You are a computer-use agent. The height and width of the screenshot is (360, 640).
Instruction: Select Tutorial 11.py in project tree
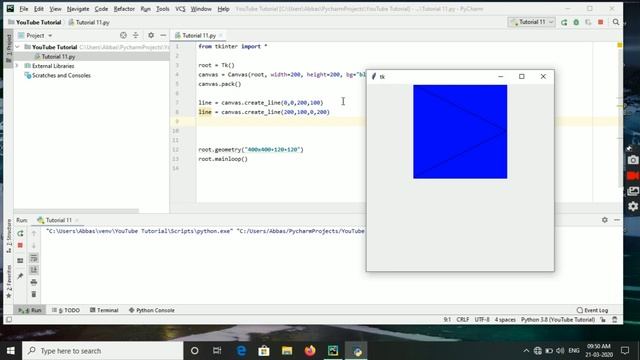coord(58,56)
